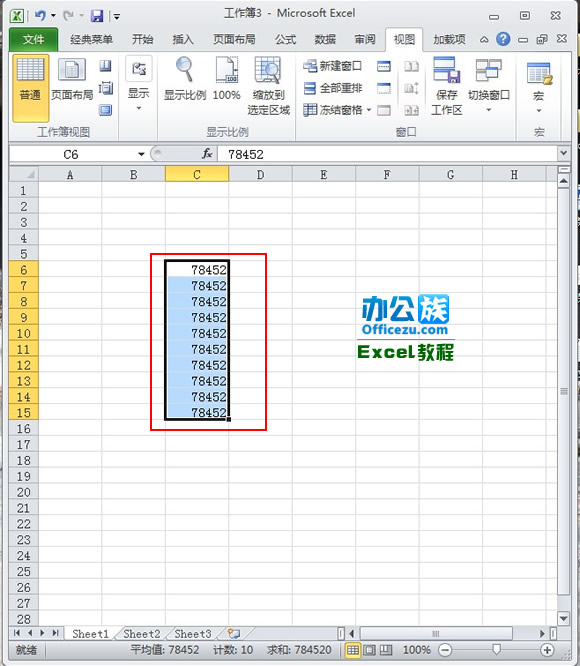Select column D header
580x666 pixels.
(260, 174)
